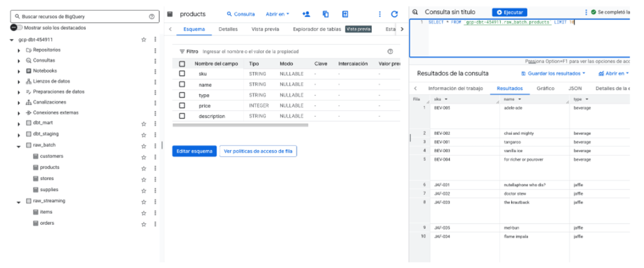This screenshot has width=644, height=268.
Task: Switch to the Vista previa tab
Action: pyautogui.click(x=265, y=29)
